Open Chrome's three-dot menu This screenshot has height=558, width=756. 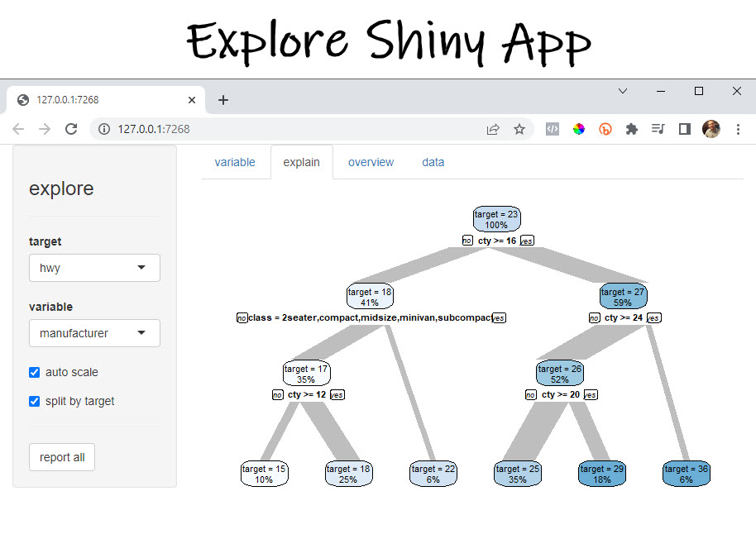click(x=739, y=129)
